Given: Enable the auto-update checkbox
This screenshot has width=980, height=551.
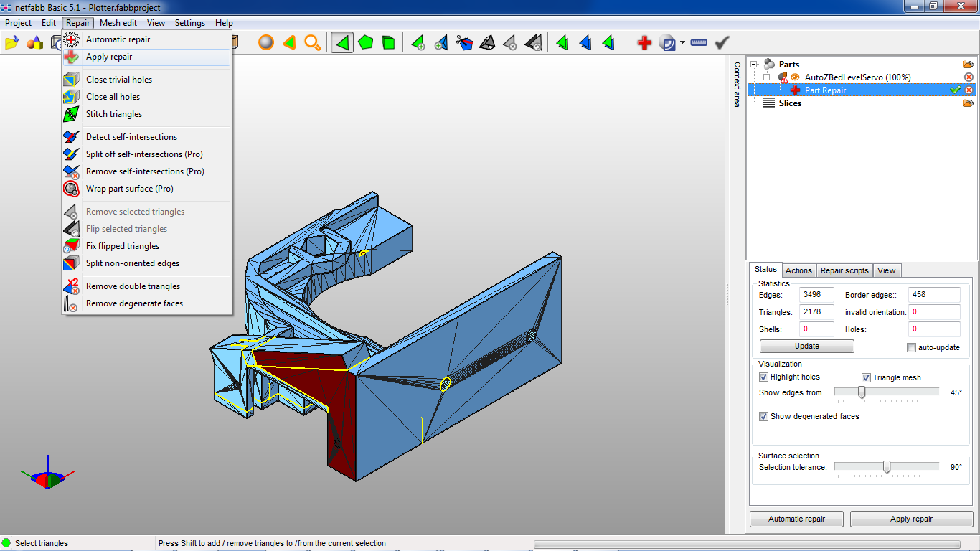Looking at the screenshot, I should 911,347.
